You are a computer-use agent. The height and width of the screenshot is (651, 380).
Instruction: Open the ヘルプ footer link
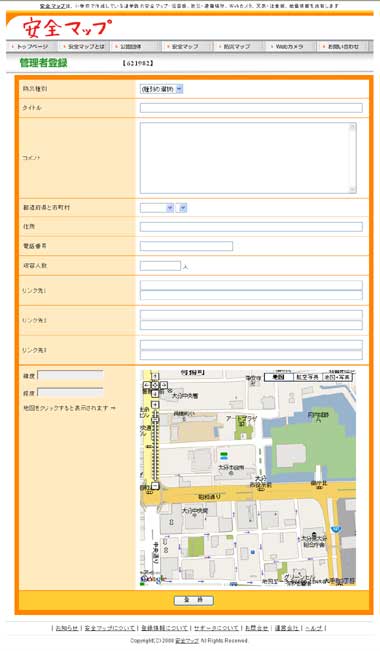[314, 628]
